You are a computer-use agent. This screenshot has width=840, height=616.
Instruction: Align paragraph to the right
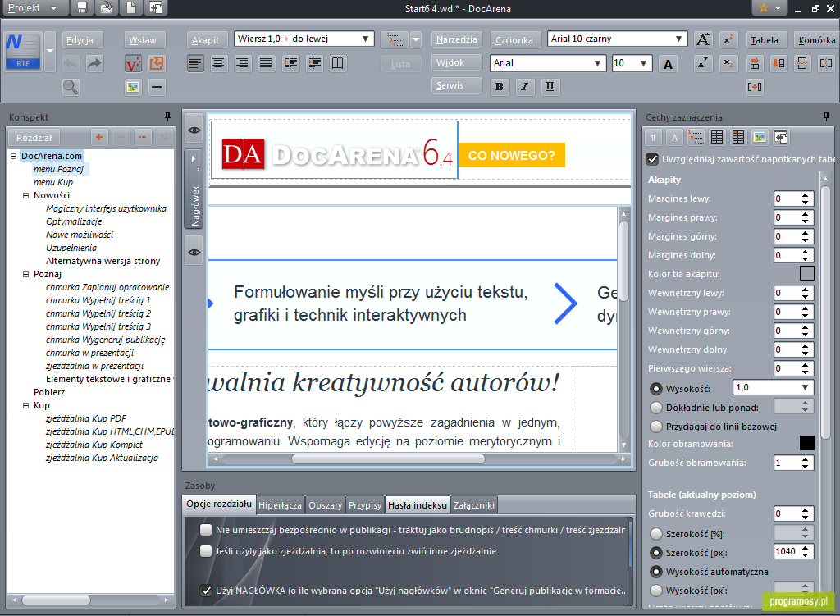[x=242, y=64]
